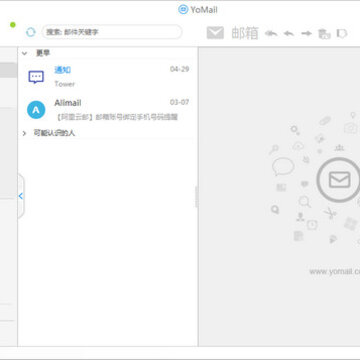The width and height of the screenshot is (360, 360).
Task: Click the large envelope circle in preview pane
Action: point(339,180)
